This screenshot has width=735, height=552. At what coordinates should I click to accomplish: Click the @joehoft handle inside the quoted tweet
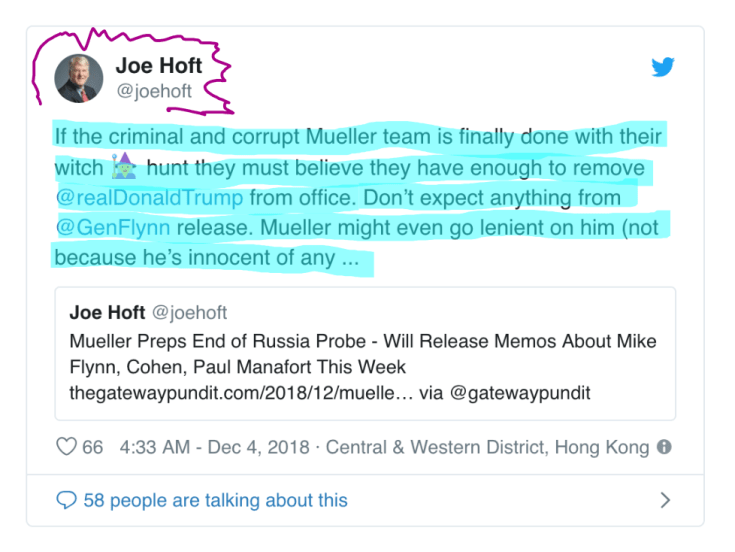point(190,313)
